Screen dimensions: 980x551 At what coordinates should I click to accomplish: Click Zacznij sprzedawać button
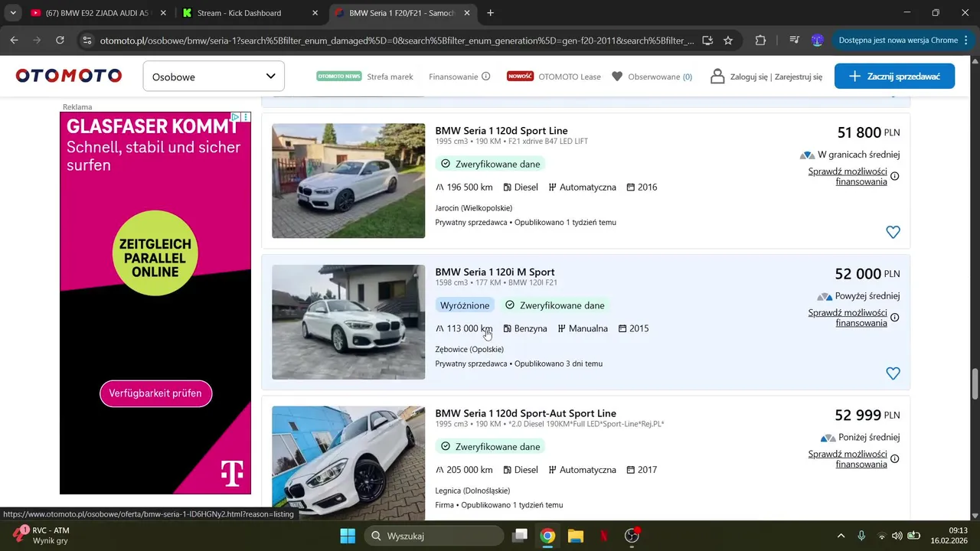[894, 77]
